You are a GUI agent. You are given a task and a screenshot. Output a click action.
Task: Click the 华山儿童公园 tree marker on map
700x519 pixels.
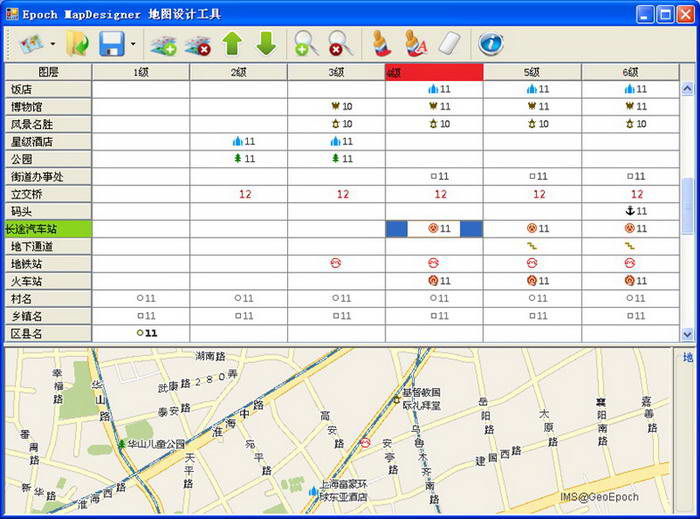pos(121,444)
